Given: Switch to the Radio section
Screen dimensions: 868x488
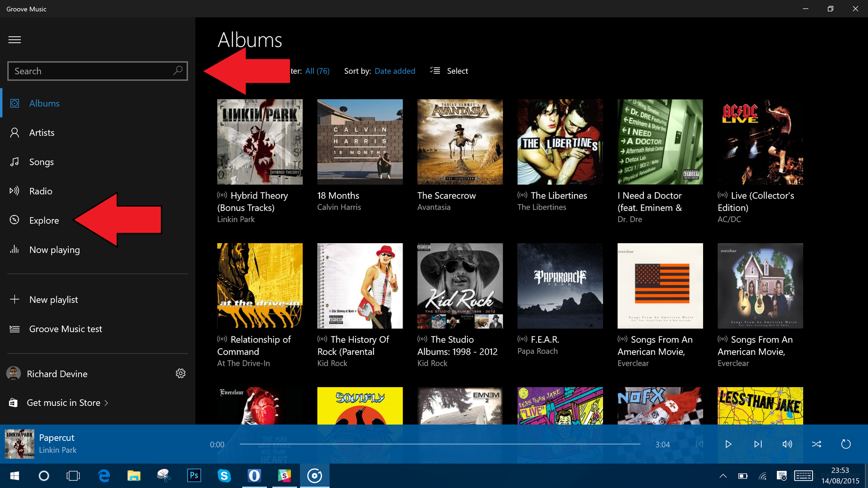Looking at the screenshot, I should [x=41, y=191].
